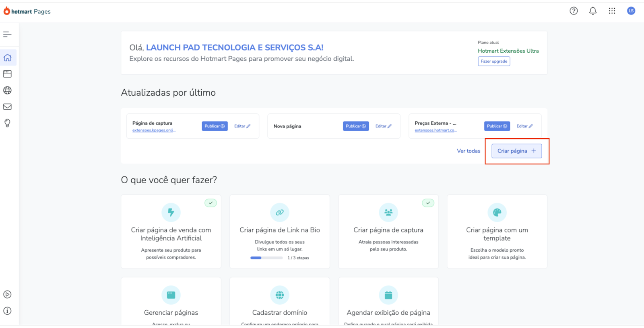This screenshot has height=328, width=644.
Task: Click the Preços Externa title
Action: pyautogui.click(x=436, y=123)
